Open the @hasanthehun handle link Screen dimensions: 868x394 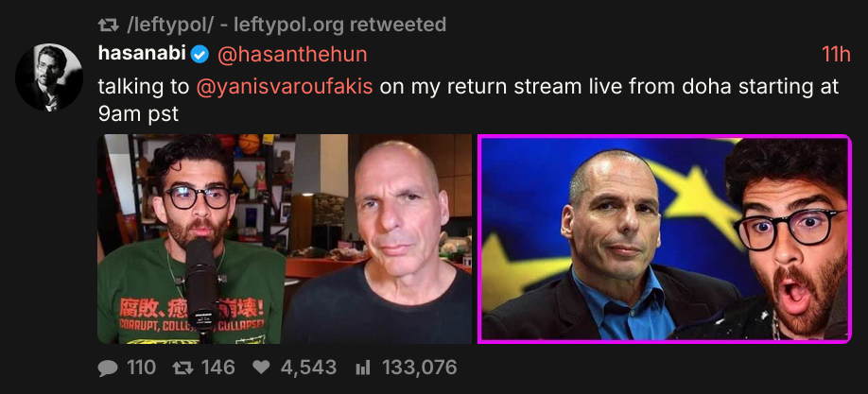click(x=292, y=54)
